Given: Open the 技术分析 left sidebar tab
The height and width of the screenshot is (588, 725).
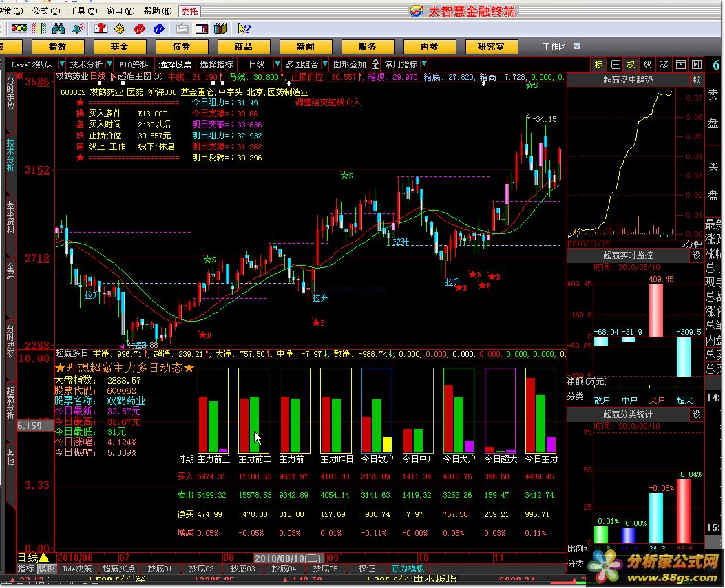Looking at the screenshot, I should [x=10, y=155].
